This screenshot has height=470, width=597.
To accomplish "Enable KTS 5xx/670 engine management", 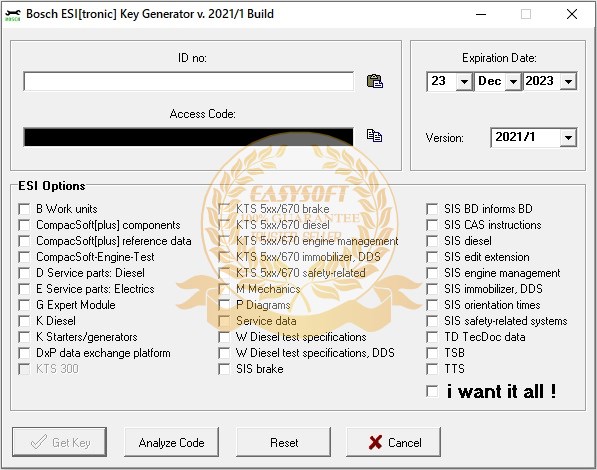I will click(224, 241).
